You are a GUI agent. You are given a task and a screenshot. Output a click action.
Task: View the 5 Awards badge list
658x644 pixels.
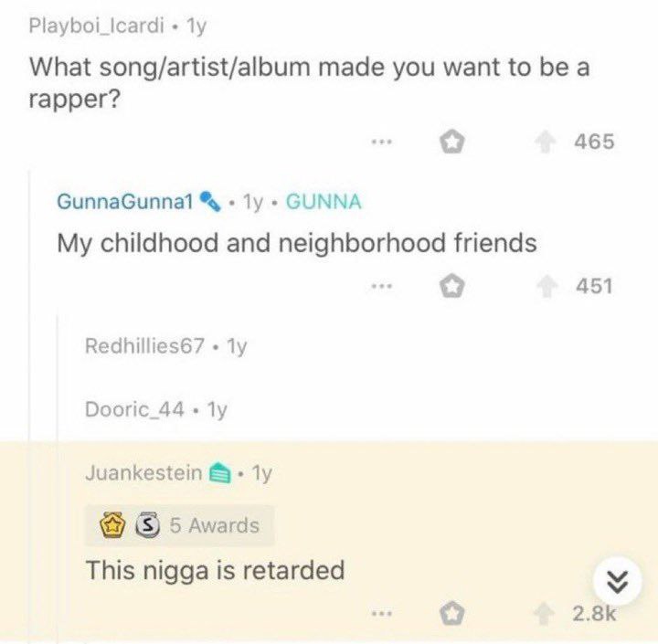coord(180,525)
